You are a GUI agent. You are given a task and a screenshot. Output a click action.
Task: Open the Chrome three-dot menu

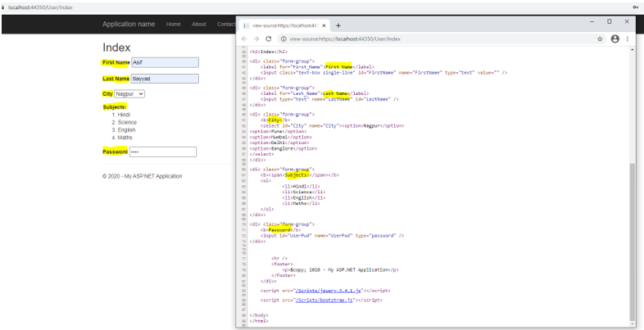coord(628,39)
